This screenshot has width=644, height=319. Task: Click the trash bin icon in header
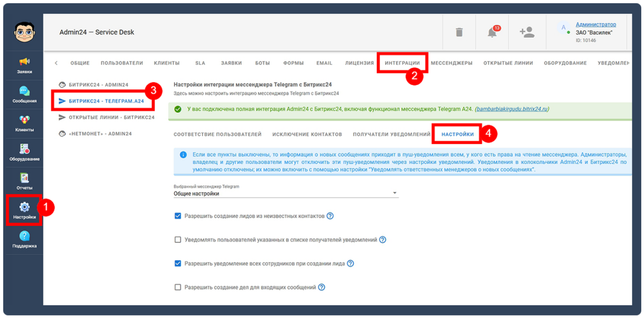click(459, 32)
